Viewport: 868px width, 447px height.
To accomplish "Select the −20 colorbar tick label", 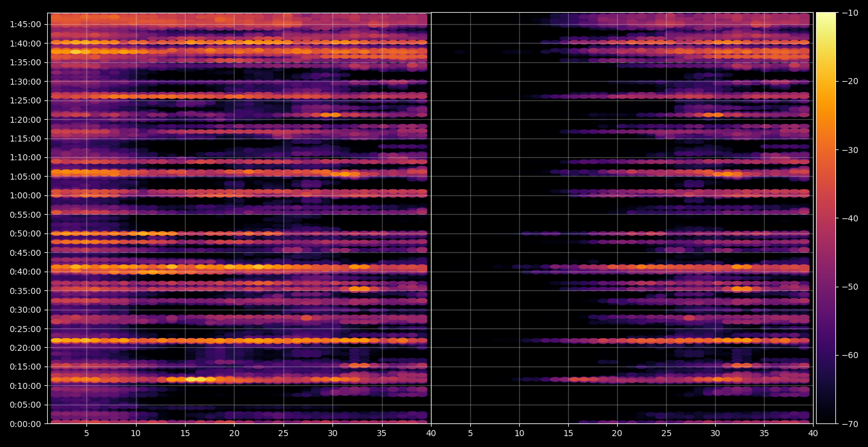I will point(850,81).
